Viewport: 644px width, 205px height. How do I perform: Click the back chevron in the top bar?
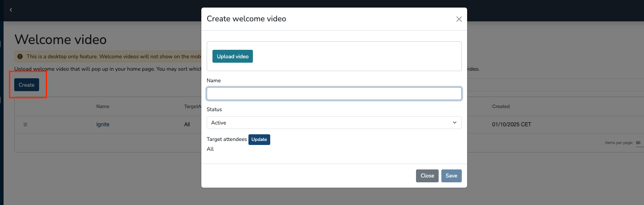(11, 9)
